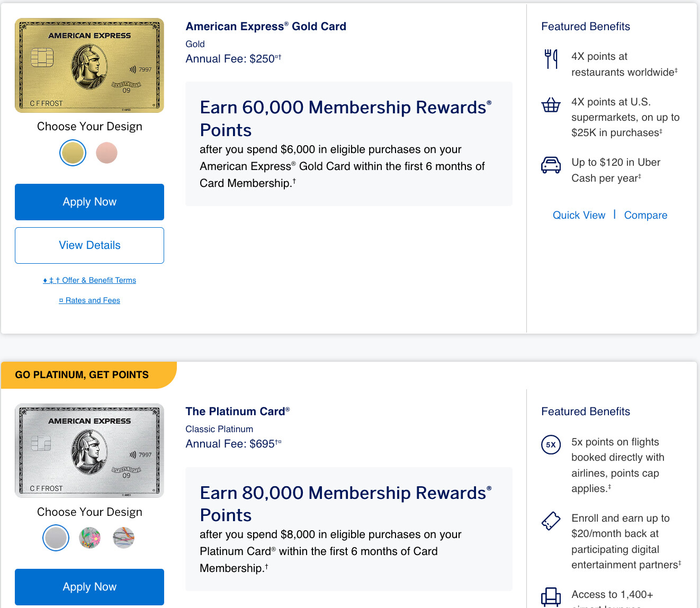The width and height of the screenshot is (700, 608).
Task: Apply now for the Gold Card
Action: click(x=89, y=202)
